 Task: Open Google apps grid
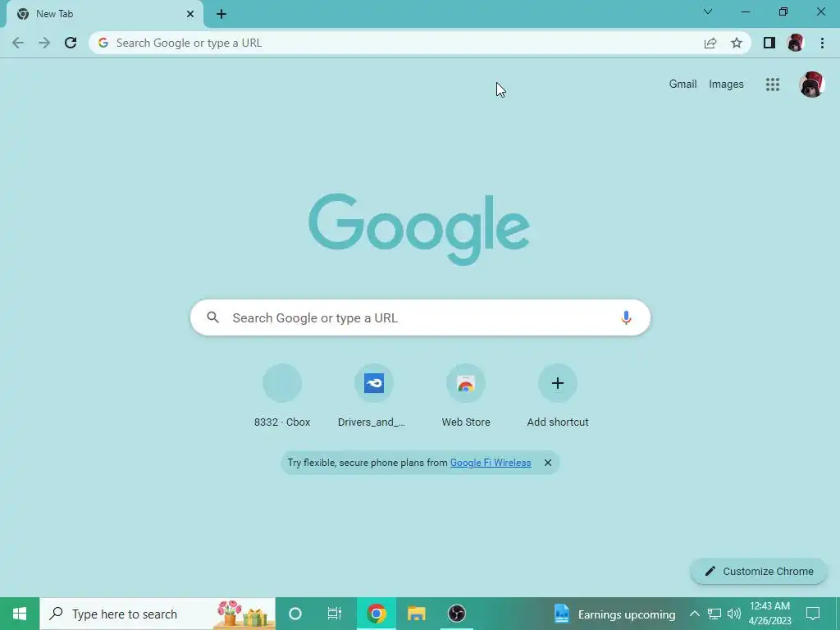click(x=773, y=84)
